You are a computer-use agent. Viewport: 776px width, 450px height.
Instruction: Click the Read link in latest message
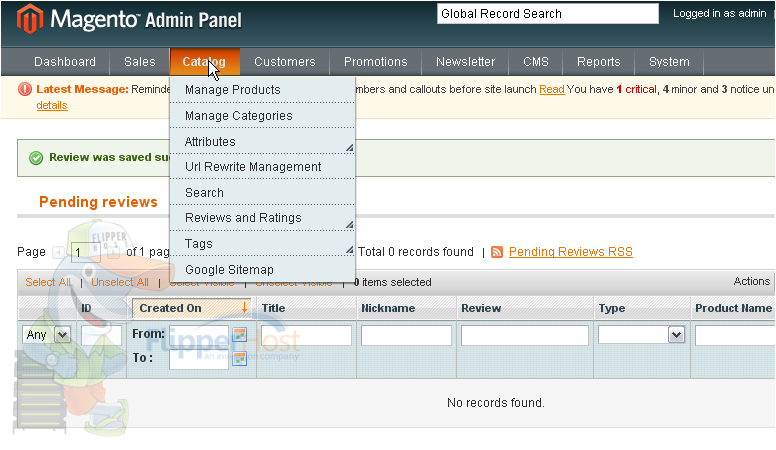552,89
